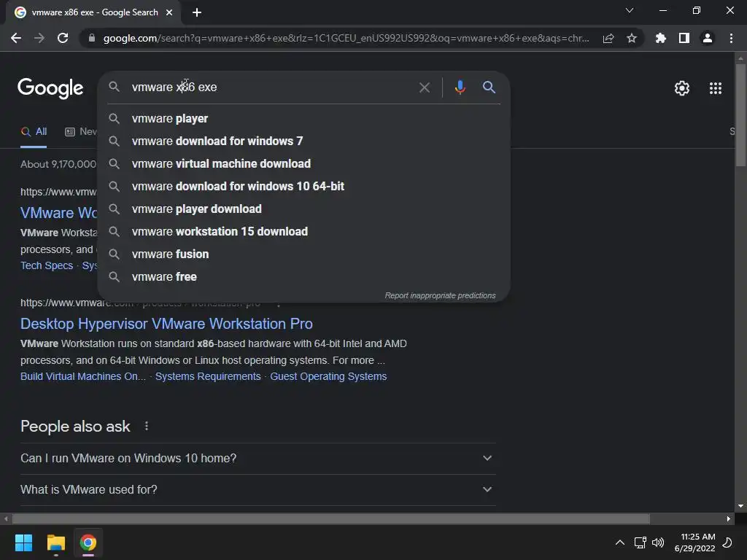This screenshot has height=560, width=747.
Task: Show hidden system tray icons
Action: coord(620,542)
